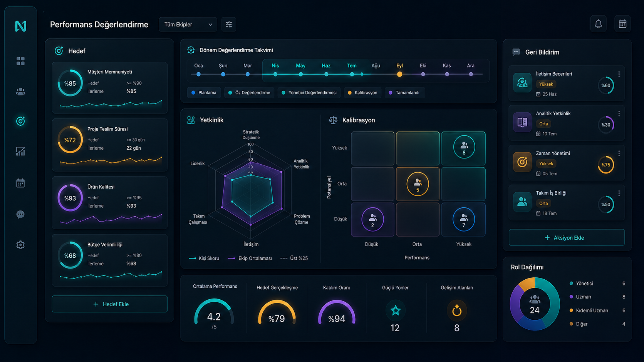Screen dimensions: 644x362
Task: Click the Eyl orange timeline marker
Action: [399, 74]
